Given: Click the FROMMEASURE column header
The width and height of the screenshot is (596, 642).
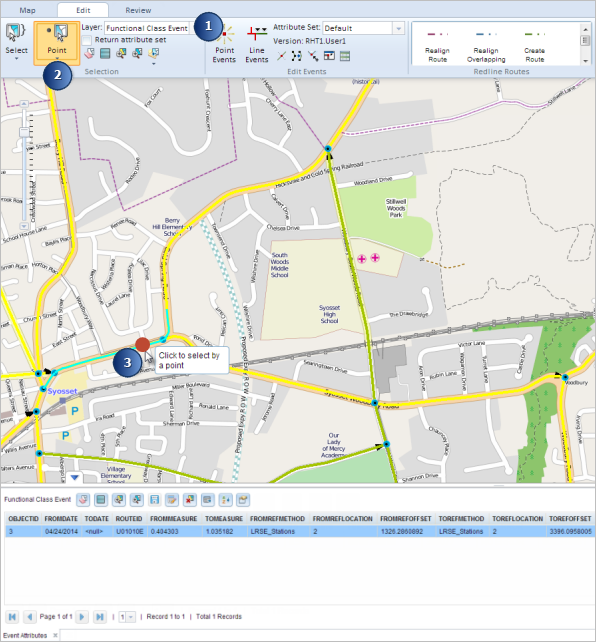Looking at the screenshot, I should click(x=174, y=519).
